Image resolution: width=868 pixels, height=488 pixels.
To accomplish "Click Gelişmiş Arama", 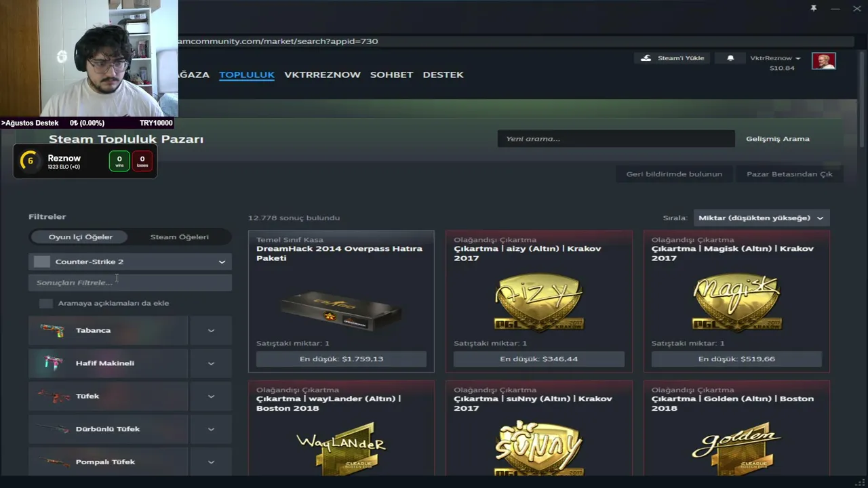I will [x=778, y=139].
